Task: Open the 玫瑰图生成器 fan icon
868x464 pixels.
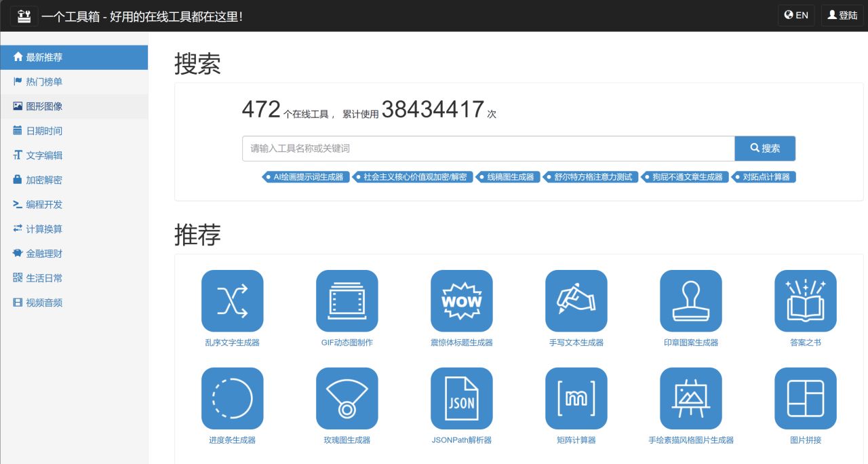Action: (347, 398)
